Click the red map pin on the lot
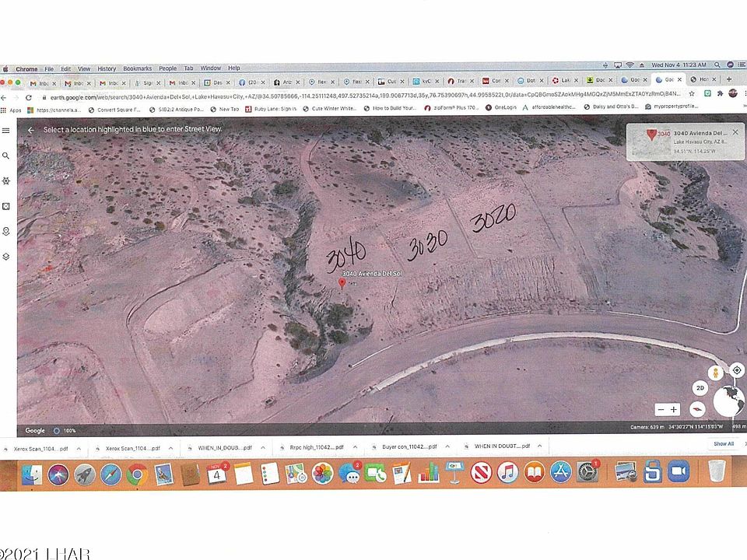The height and width of the screenshot is (560, 747). (x=342, y=283)
